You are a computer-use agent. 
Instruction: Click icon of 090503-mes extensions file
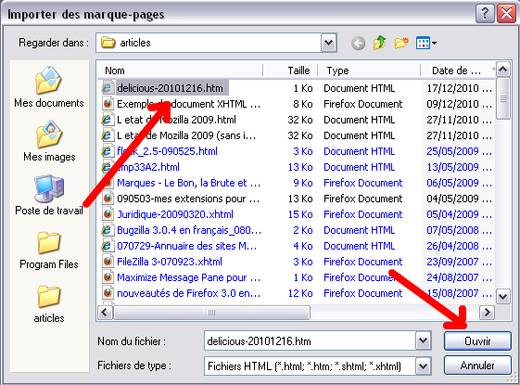coord(107,199)
